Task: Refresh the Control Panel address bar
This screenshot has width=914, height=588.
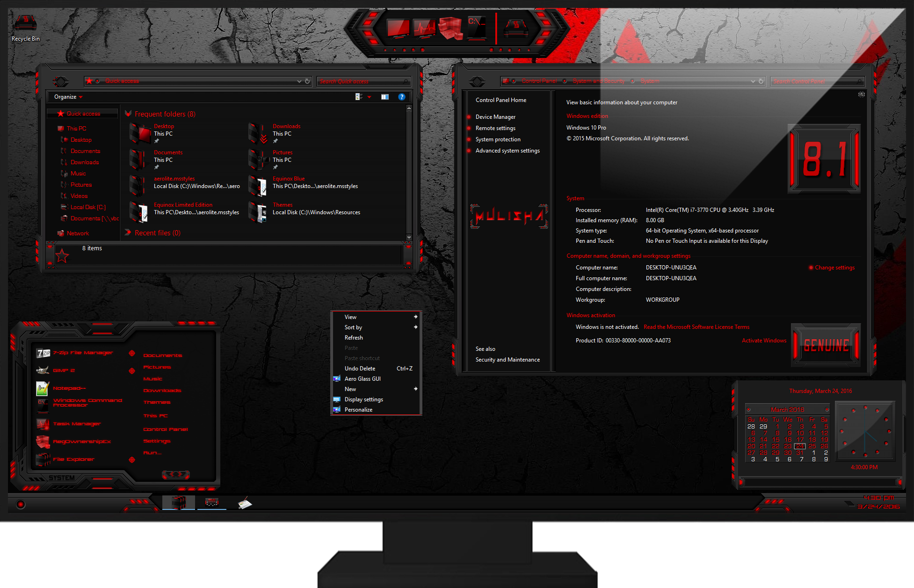Action: 761,81
